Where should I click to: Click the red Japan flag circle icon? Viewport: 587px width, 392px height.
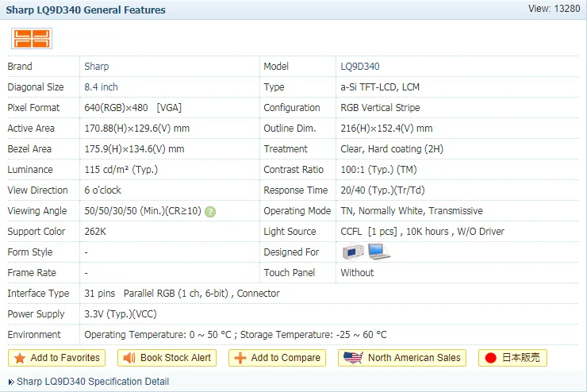point(490,358)
